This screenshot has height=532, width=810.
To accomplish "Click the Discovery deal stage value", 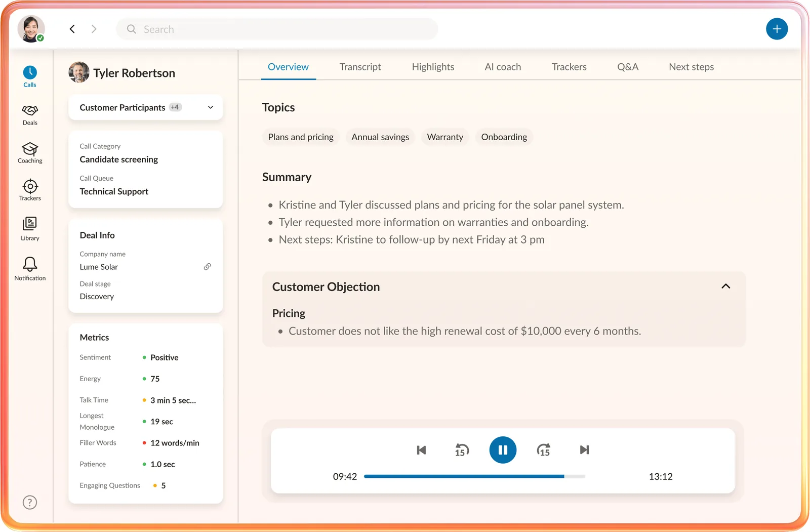I will [97, 297].
